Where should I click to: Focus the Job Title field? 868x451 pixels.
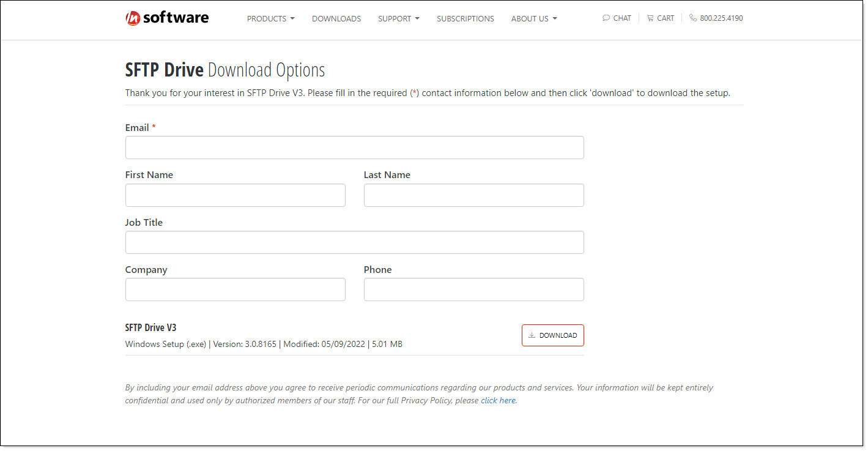[355, 242]
